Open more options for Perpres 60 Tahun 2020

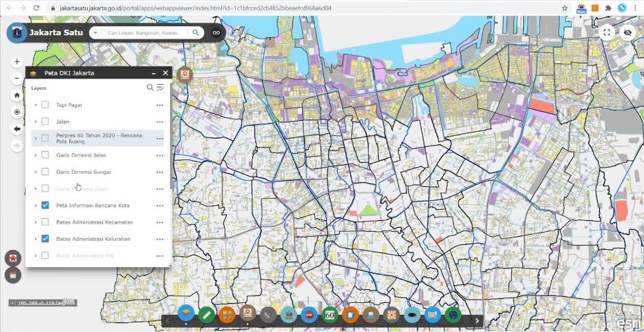point(160,139)
